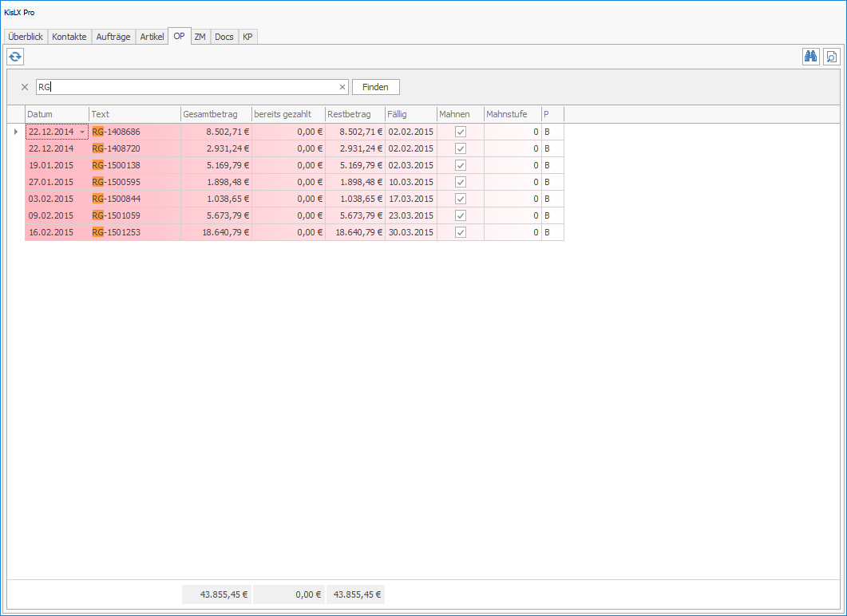This screenshot has width=847, height=616.
Task: Toggle Mahnen checkbox for RG-1500138
Action: [x=461, y=165]
